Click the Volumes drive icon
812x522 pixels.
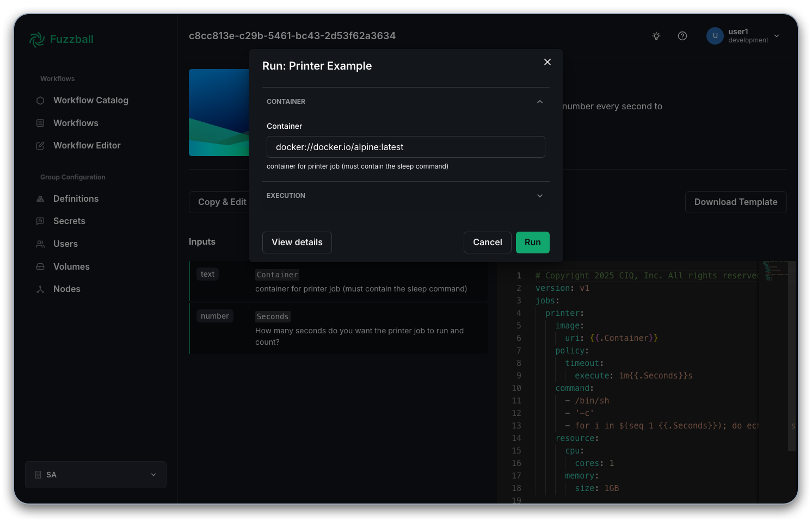point(40,267)
